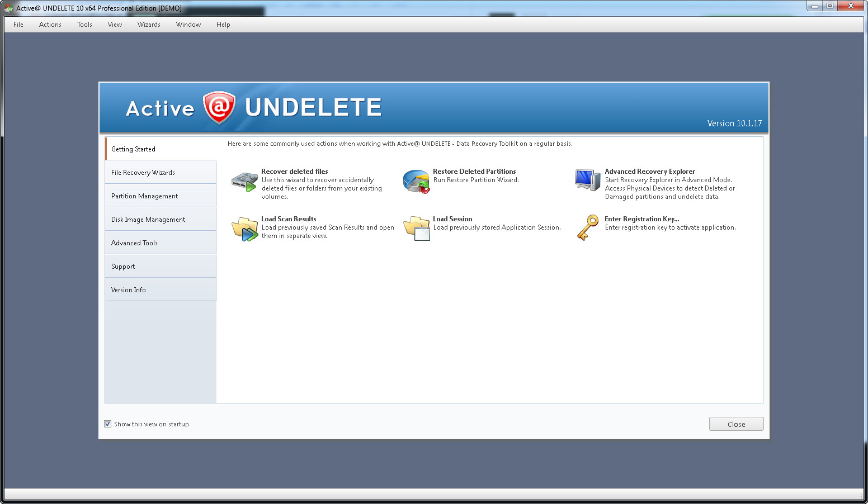Open the Partition Management section
The height and width of the screenshot is (504, 868).
[144, 196]
